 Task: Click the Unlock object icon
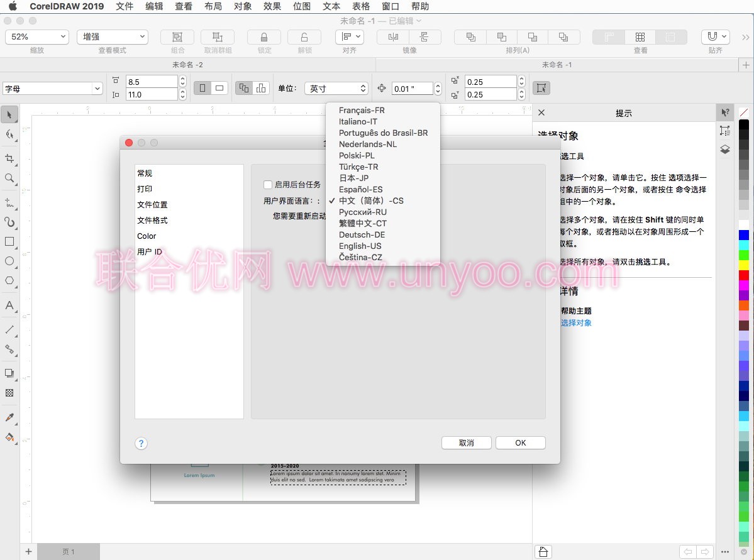[304, 37]
